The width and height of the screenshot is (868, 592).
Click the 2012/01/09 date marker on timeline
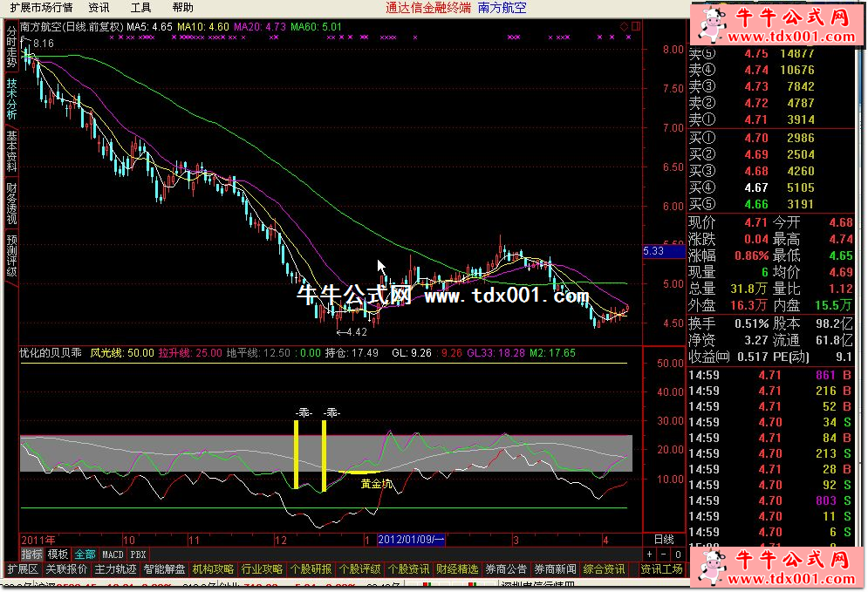[x=411, y=540]
